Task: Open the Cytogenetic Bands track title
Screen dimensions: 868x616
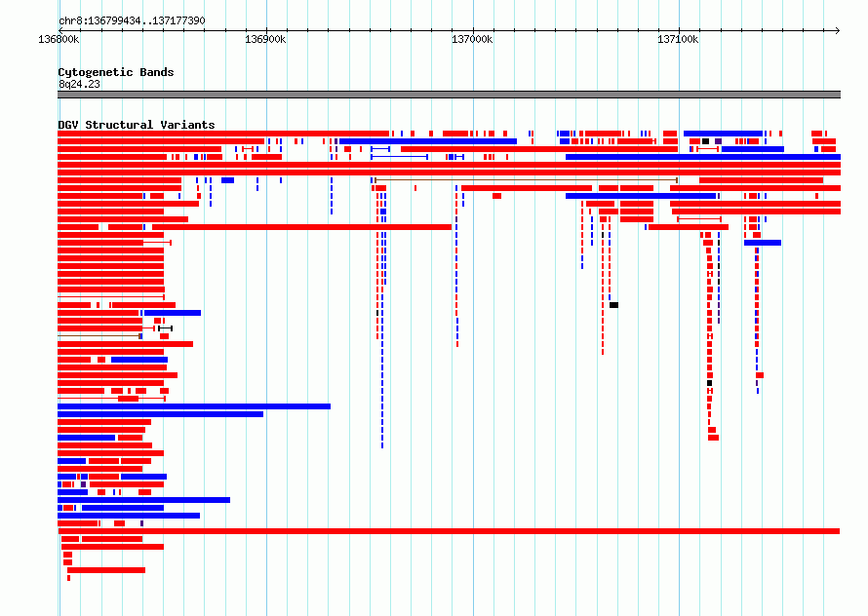Action: [x=116, y=72]
